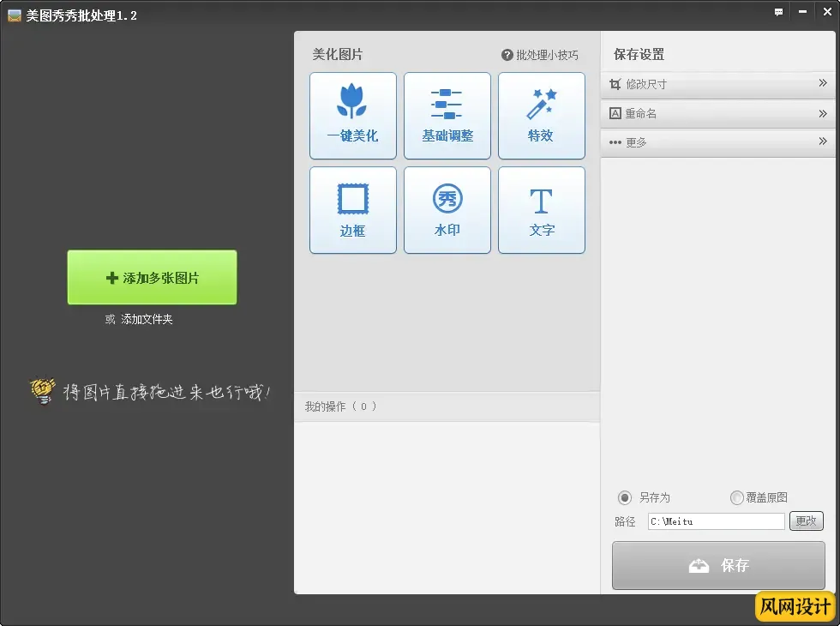Select the 另存为 save-as radio option

[625, 497]
